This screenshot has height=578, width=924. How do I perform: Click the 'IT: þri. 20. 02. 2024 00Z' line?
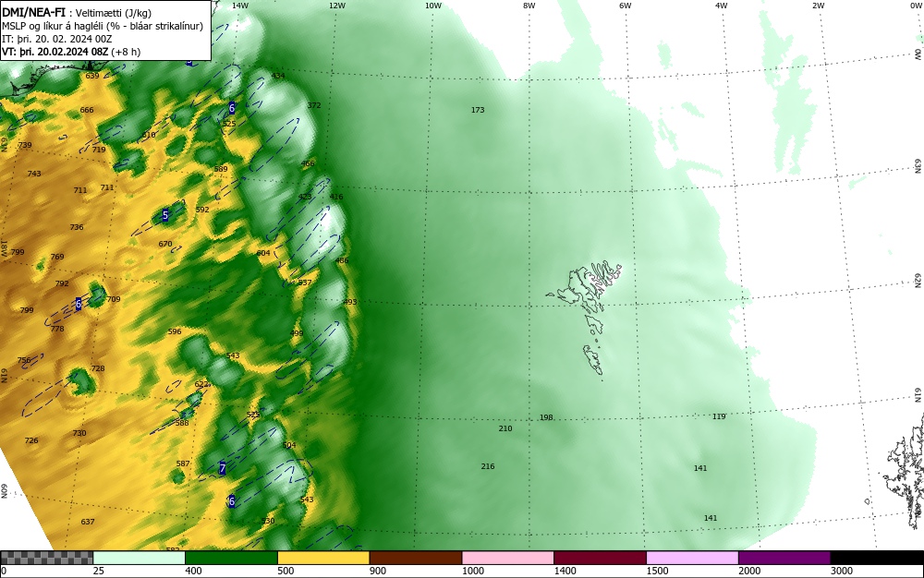(56, 39)
